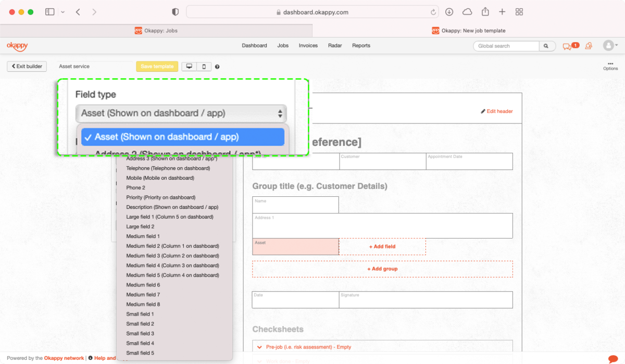Click the Edit header link
Screen dimensions: 625x364
pos(496,111)
